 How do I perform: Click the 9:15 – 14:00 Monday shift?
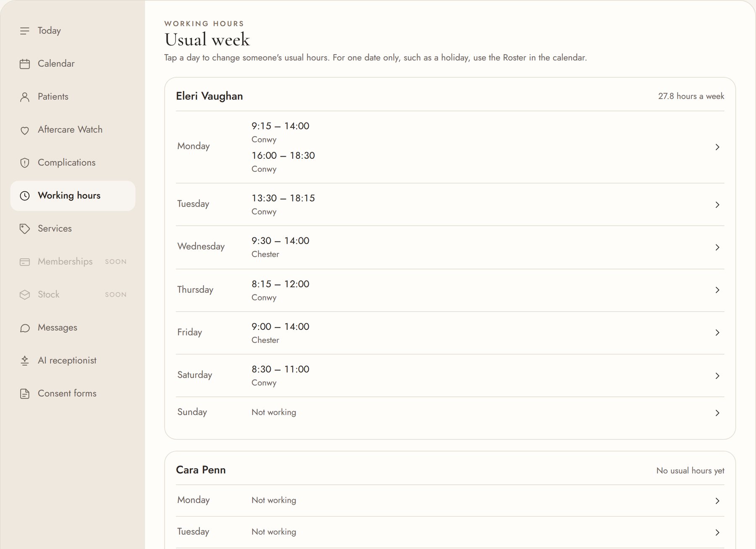tap(280, 126)
